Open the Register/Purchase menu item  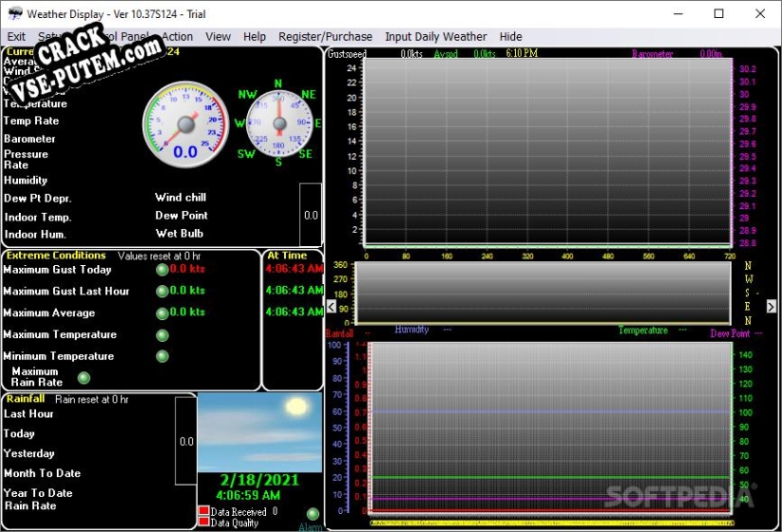pos(325,37)
